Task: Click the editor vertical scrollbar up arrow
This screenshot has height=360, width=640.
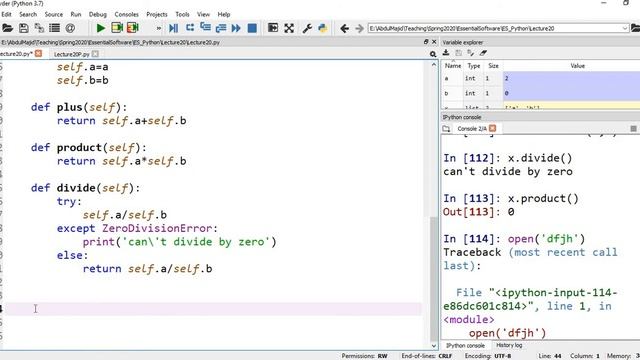Action: (434, 64)
